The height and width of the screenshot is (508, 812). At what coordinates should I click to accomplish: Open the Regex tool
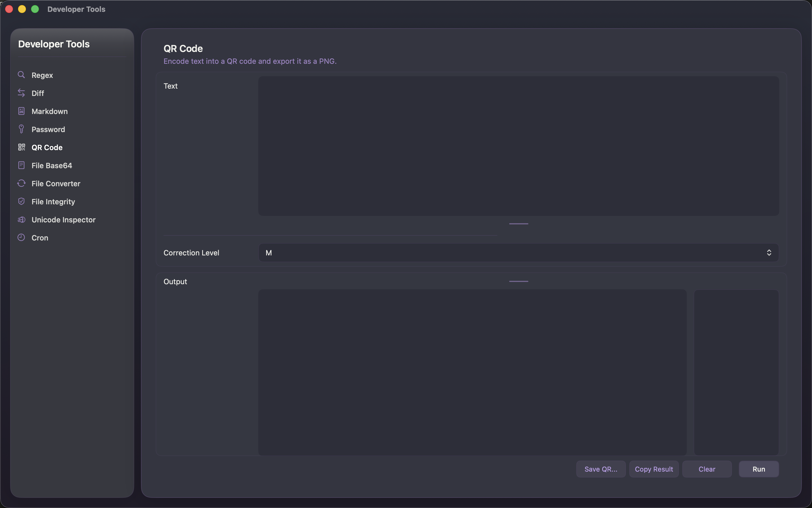pos(72,75)
